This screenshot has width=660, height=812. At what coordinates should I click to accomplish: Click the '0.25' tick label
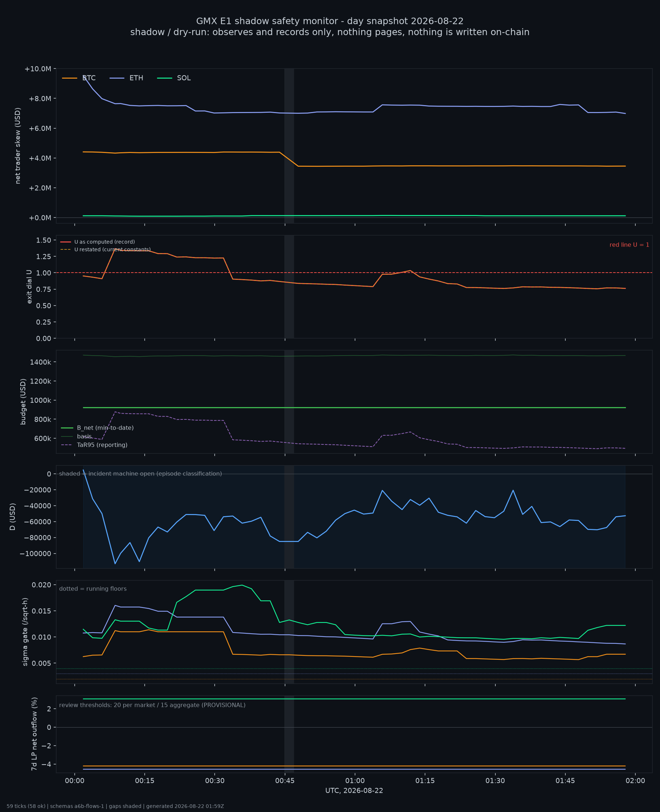pyautogui.click(x=44, y=322)
